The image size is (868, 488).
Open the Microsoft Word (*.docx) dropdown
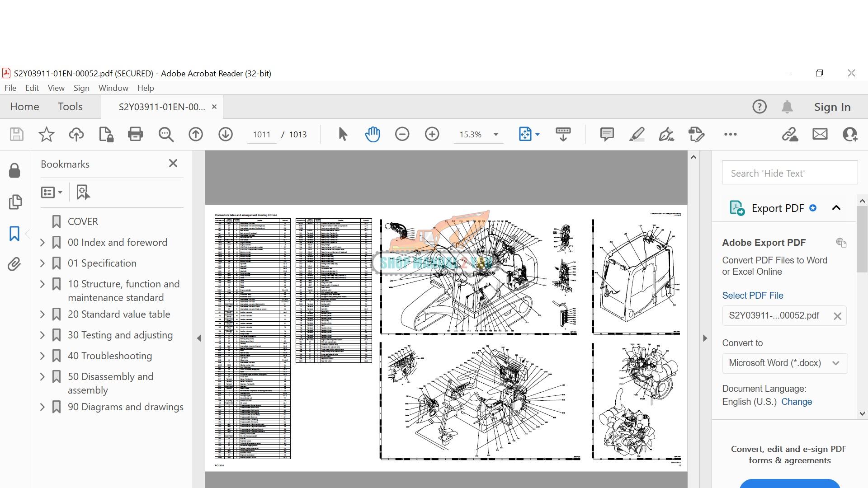[784, 363]
